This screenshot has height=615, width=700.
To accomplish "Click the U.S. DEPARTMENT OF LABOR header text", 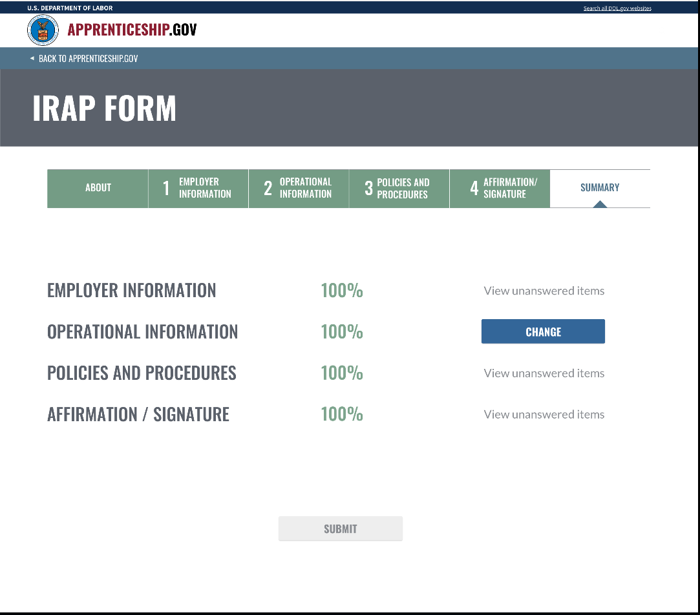I will point(70,8).
